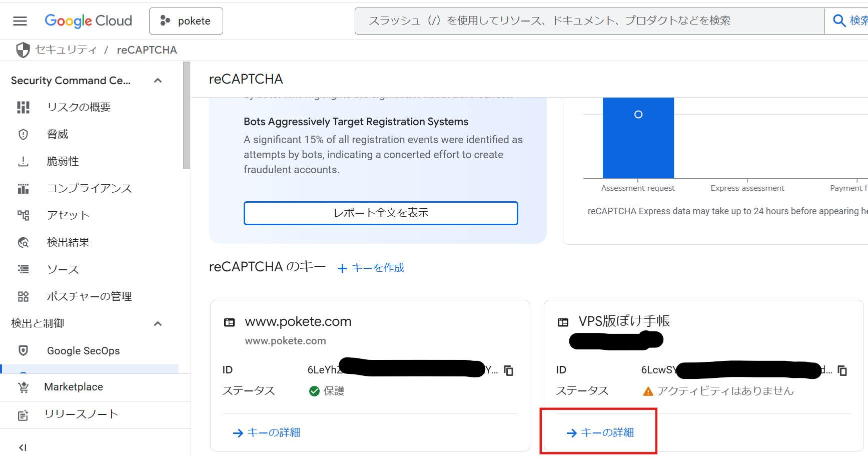Screen dimensions: 868x457
Task: Click the Google SecOps shield icon
Action: click(x=24, y=350)
